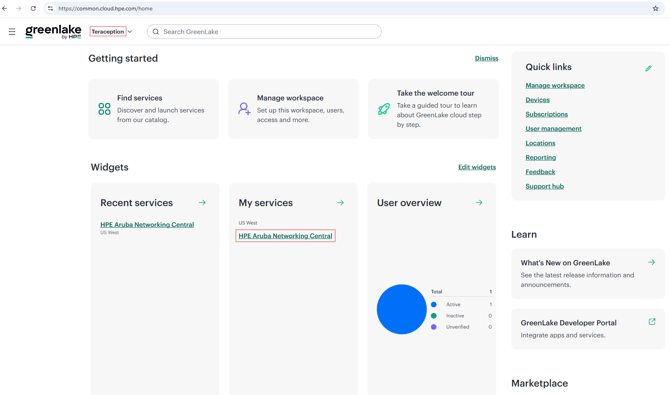Open the Edit widgets link

477,167
